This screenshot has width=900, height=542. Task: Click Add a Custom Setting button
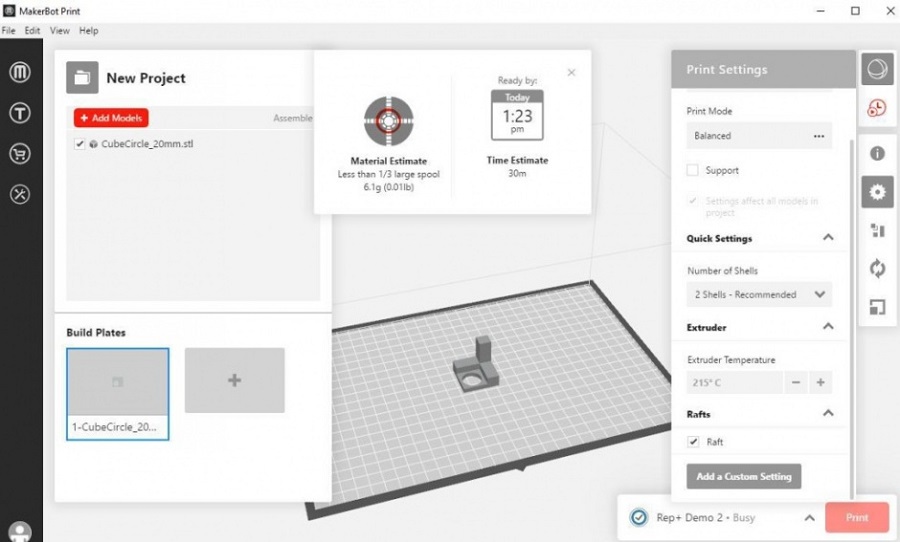point(744,476)
